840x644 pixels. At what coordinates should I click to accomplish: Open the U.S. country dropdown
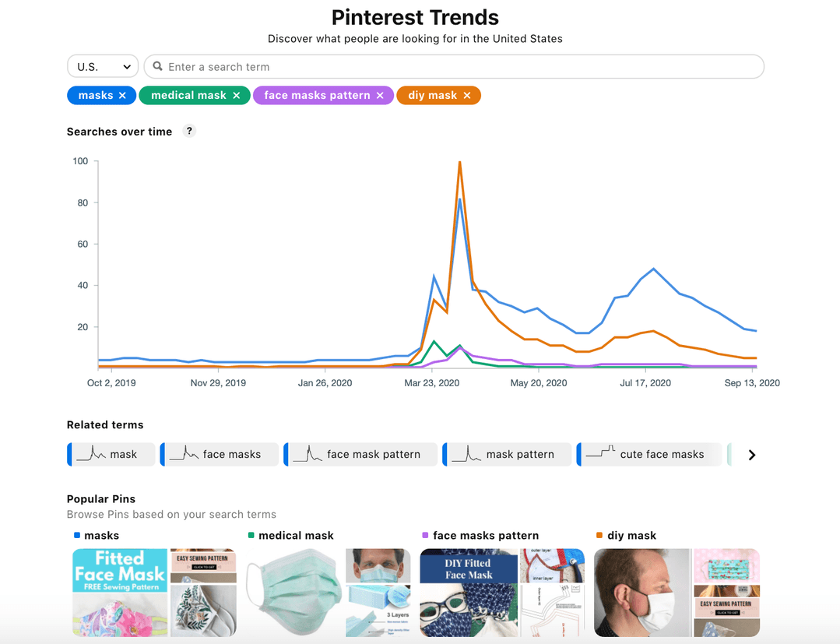pos(103,66)
